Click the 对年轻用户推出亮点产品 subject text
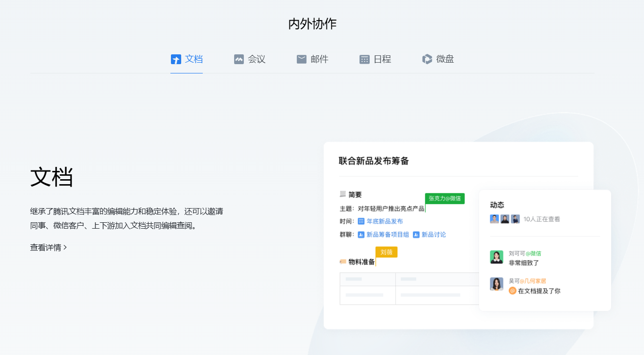The height and width of the screenshot is (355, 644). [x=391, y=209]
